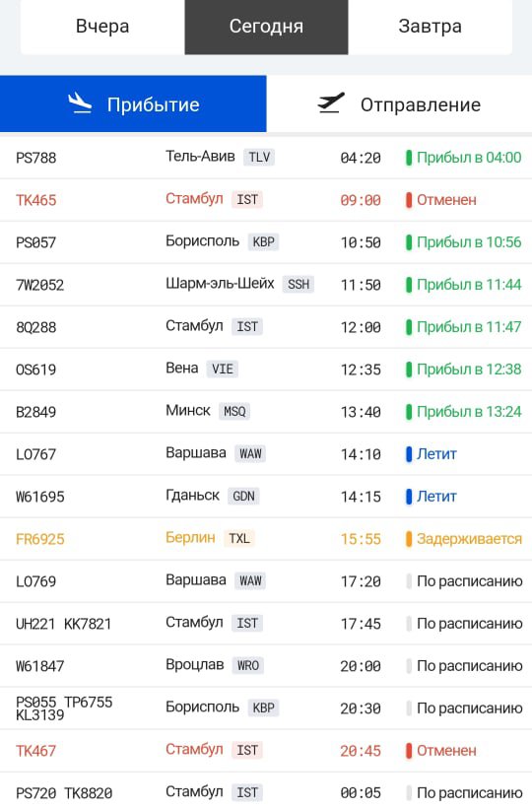Select the Сегодня day tab
The height and width of the screenshot is (809, 532).
pos(266,27)
